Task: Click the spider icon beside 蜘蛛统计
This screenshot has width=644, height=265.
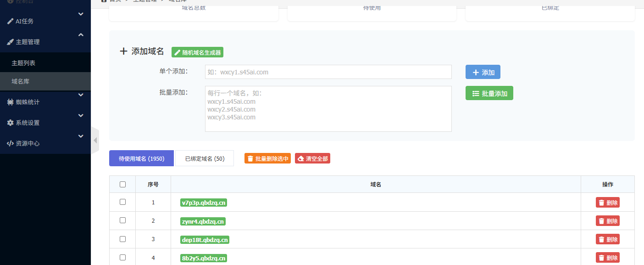Action: [10, 102]
